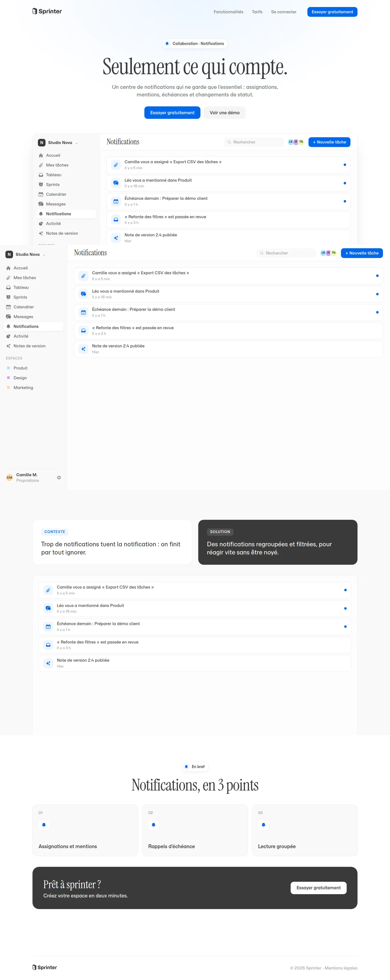
Task: Expand the Studio Nova chevron in the hero preview
Action: [76, 143]
